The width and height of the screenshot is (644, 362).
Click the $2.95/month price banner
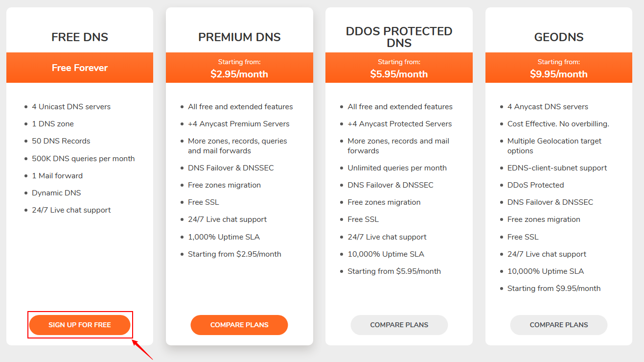point(239,69)
